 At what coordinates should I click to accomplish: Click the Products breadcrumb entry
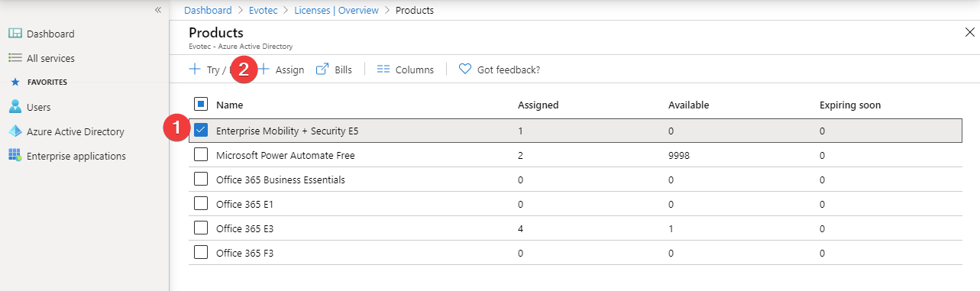tap(415, 10)
